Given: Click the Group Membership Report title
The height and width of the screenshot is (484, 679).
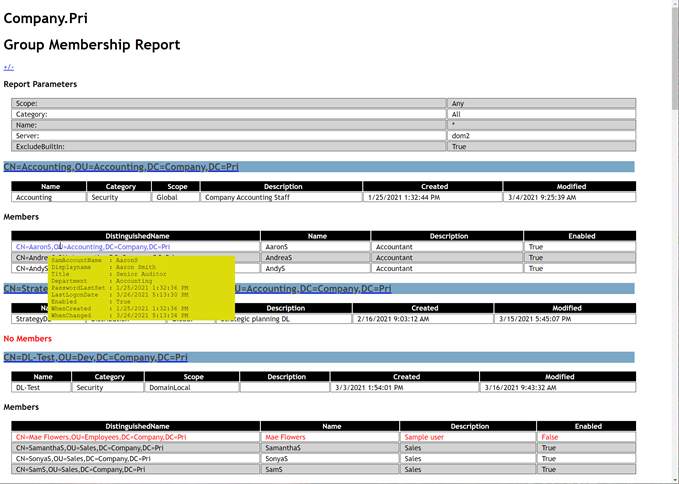Looking at the screenshot, I should coord(92,45).
